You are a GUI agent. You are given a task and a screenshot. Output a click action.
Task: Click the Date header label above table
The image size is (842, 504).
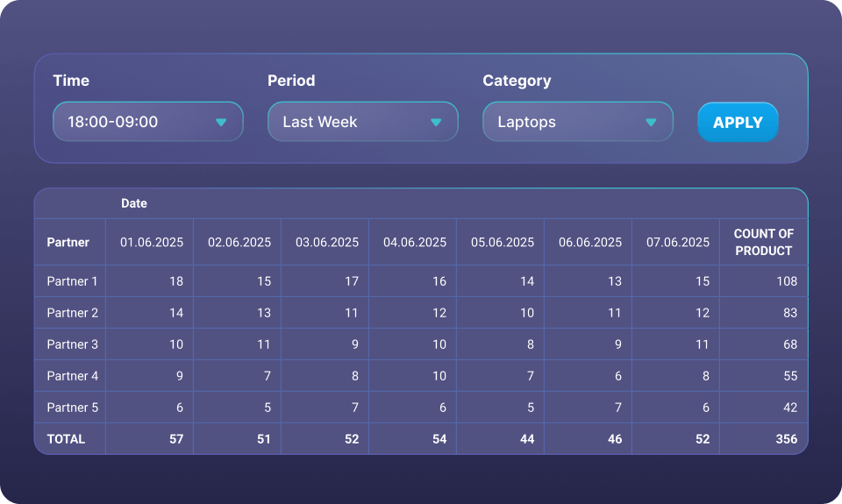[x=134, y=203]
